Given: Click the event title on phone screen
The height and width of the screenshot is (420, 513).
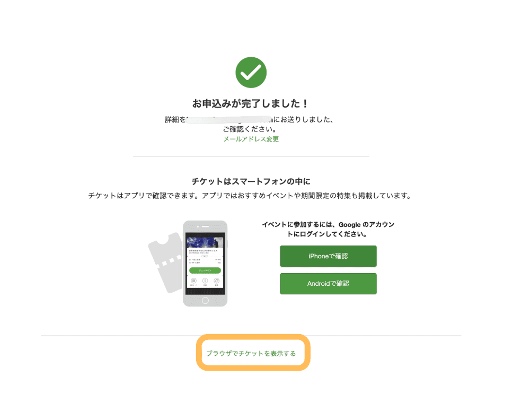Looking at the screenshot, I should (x=203, y=250).
